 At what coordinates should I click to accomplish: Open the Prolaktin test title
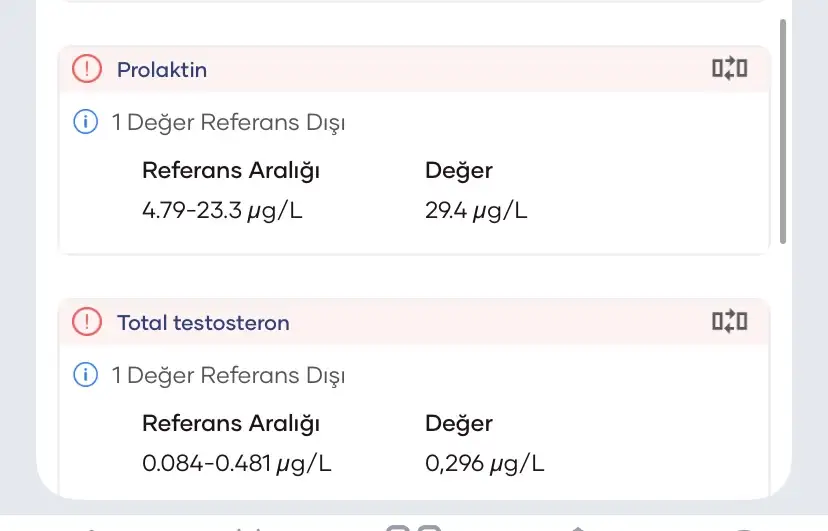click(x=162, y=70)
